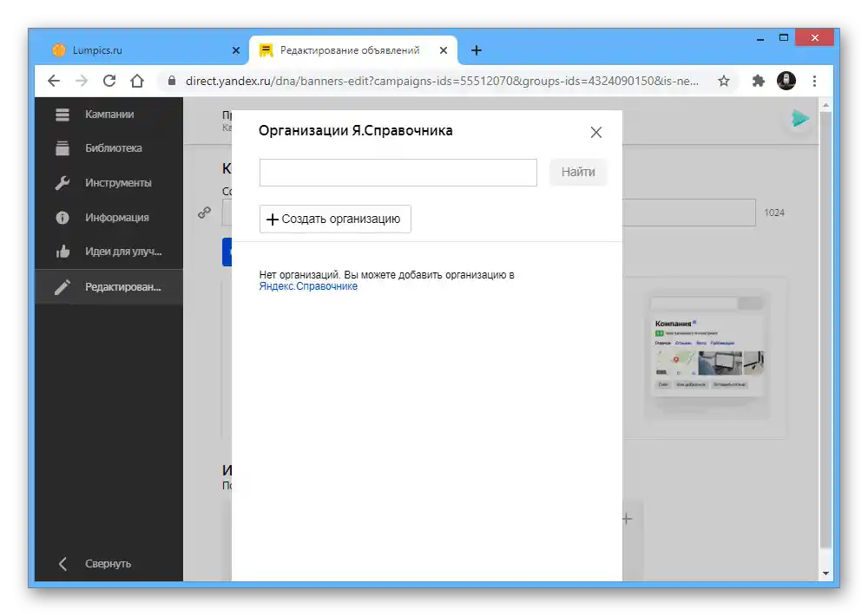
Task: Click the browser back arrow
Action: click(54, 81)
